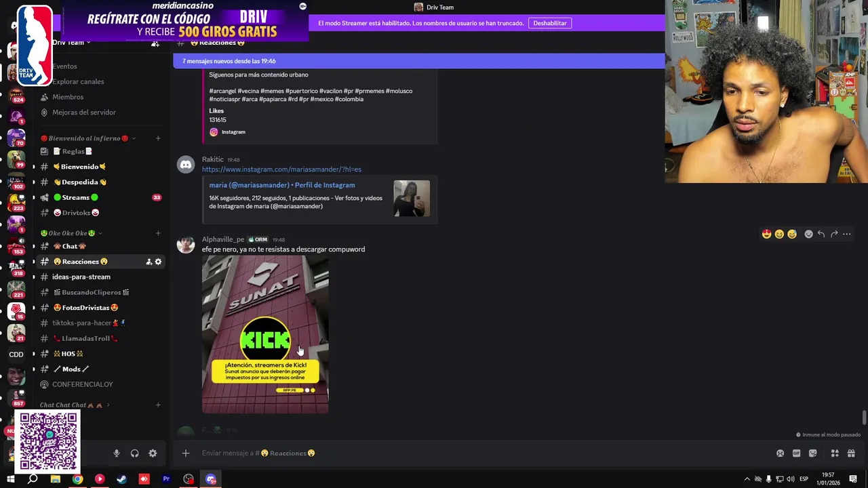Viewport: 868px width, 488px height.
Task: Open add reaction picker on hovered message
Action: tap(808, 234)
